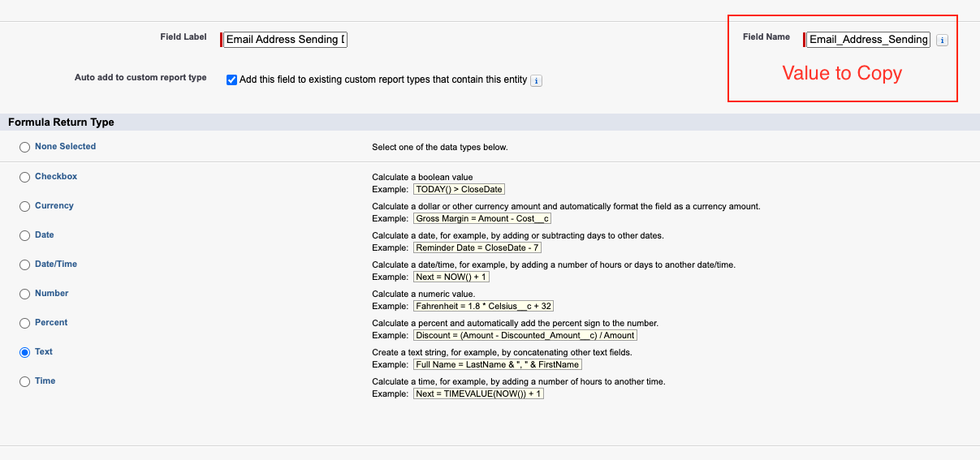The width and height of the screenshot is (980, 460).
Task: Click the Full Name concatenation example
Action: 497,364
